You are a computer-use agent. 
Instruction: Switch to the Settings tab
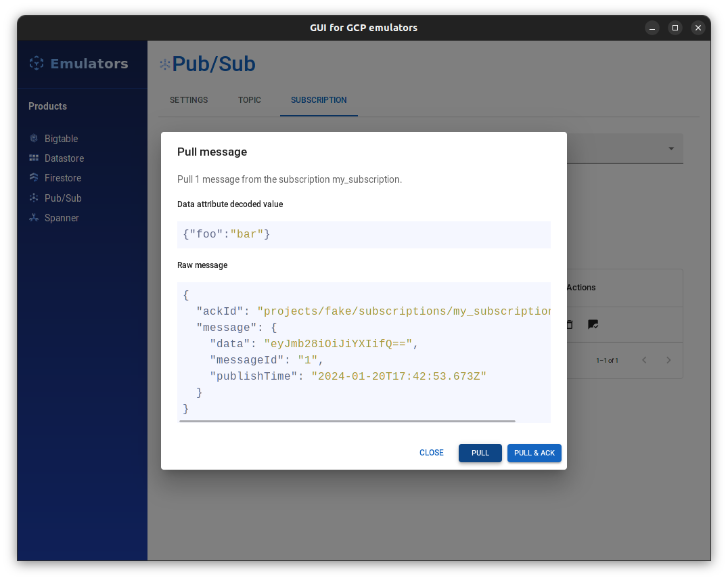click(x=189, y=100)
